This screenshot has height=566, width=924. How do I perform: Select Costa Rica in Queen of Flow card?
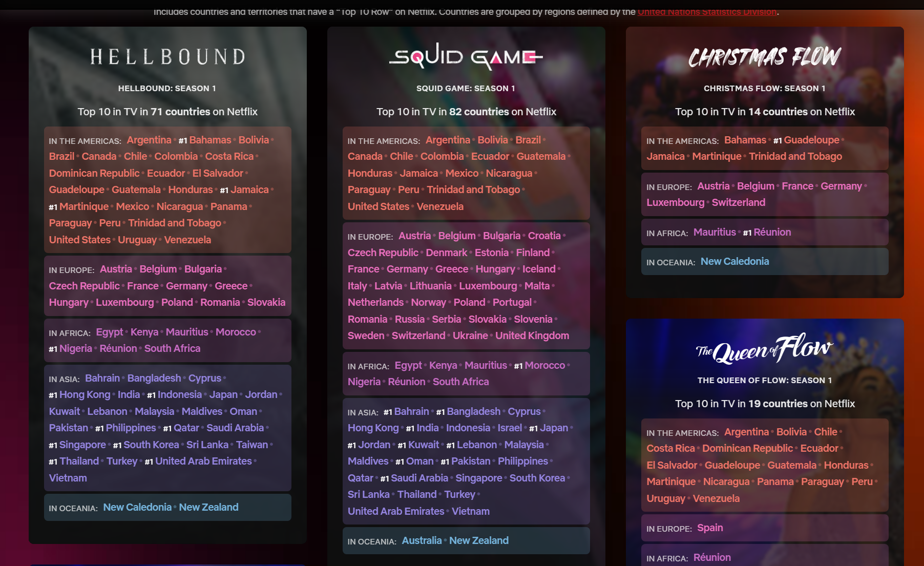[x=670, y=449]
